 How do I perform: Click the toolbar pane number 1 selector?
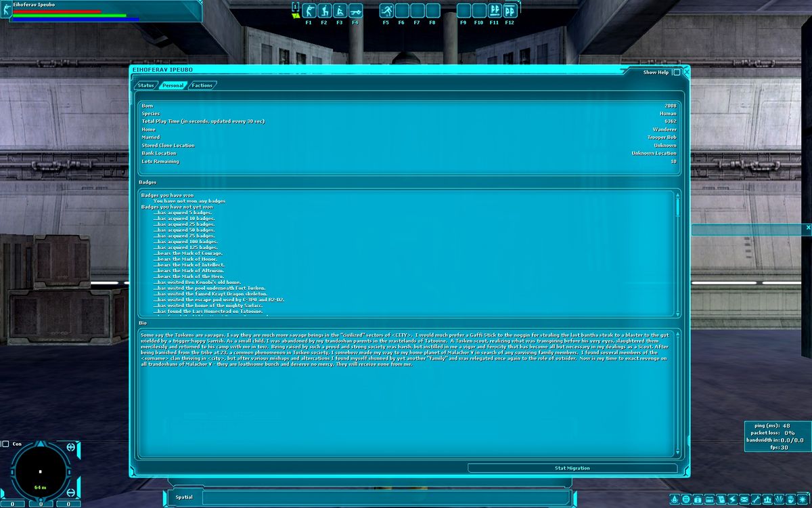pyautogui.click(x=295, y=7)
